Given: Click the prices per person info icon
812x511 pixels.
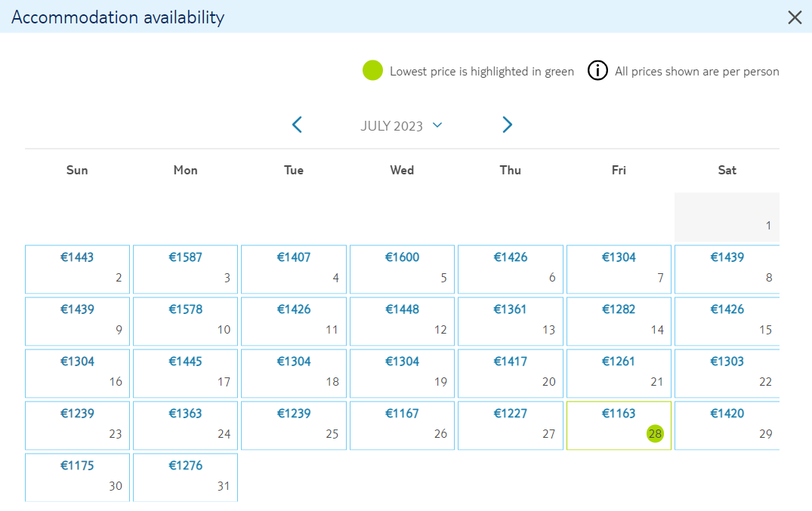Looking at the screenshot, I should click(x=597, y=70).
